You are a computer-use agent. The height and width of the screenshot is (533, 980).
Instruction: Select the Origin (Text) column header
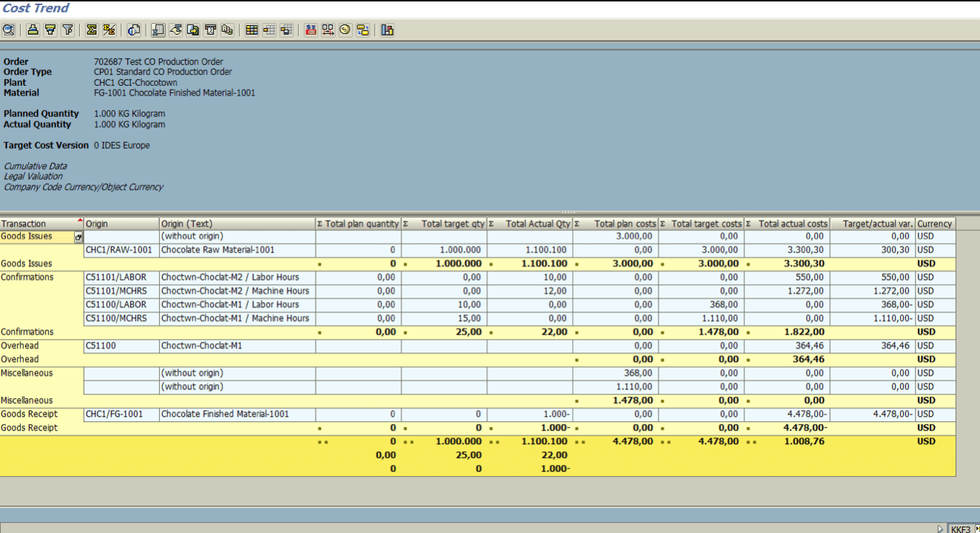(x=238, y=224)
